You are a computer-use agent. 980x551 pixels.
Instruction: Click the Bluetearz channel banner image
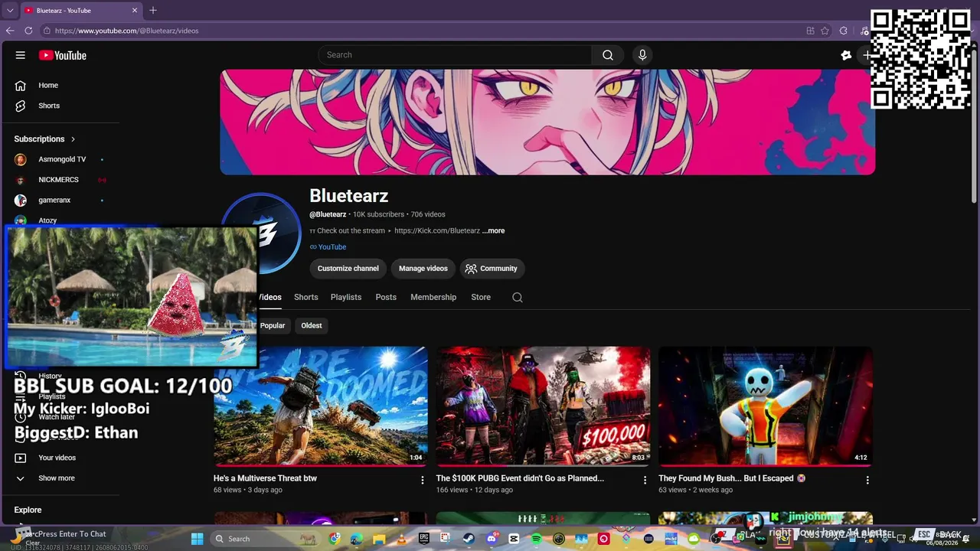click(x=547, y=122)
